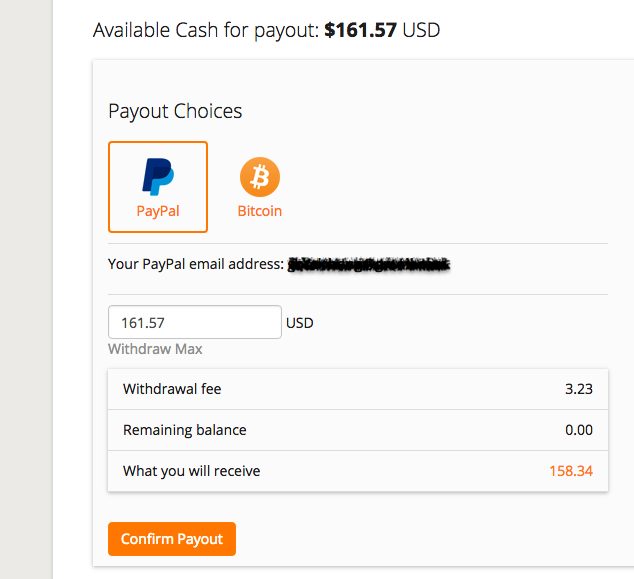Select the Remaining balance row label

pos(184,430)
